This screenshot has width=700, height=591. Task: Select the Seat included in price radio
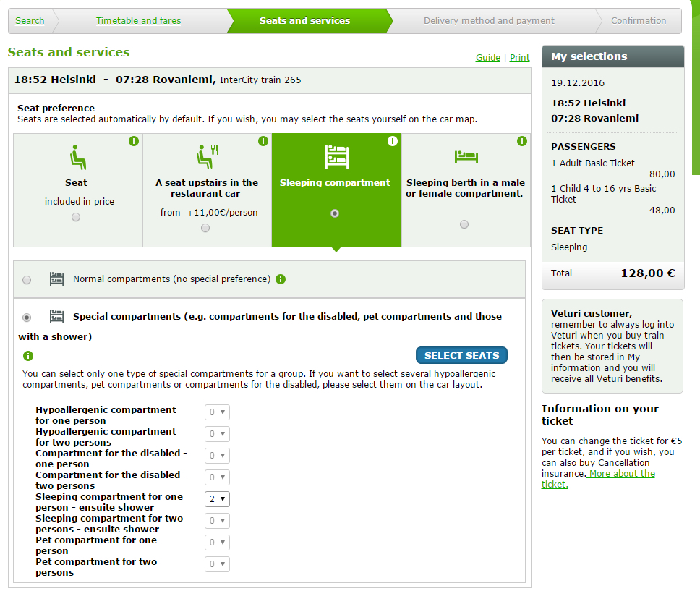[76, 217]
